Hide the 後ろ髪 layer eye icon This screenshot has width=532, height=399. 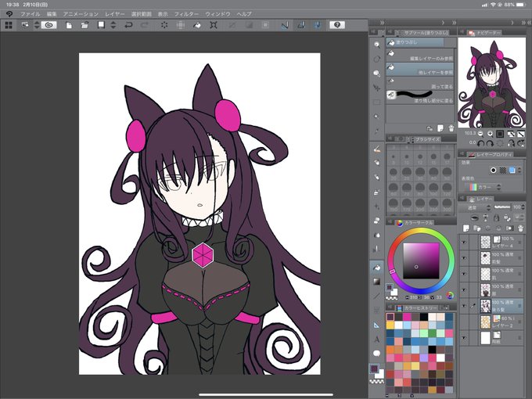point(464,306)
